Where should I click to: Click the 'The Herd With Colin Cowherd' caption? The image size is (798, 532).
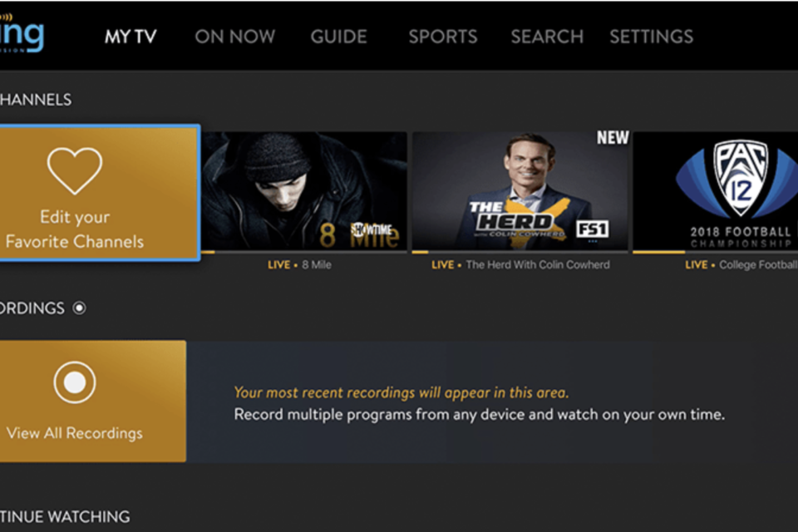[538, 264]
